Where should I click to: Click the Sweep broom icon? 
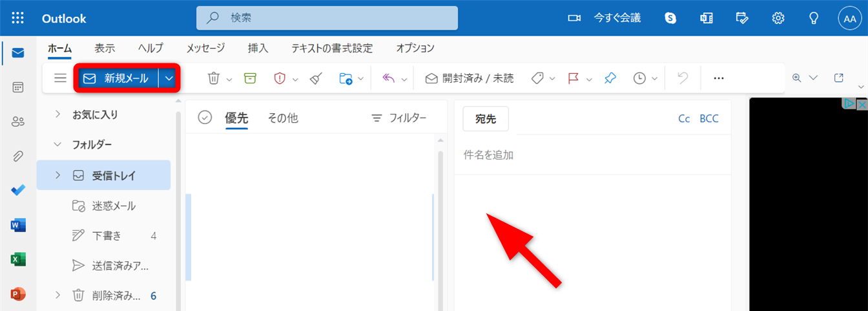coord(316,78)
